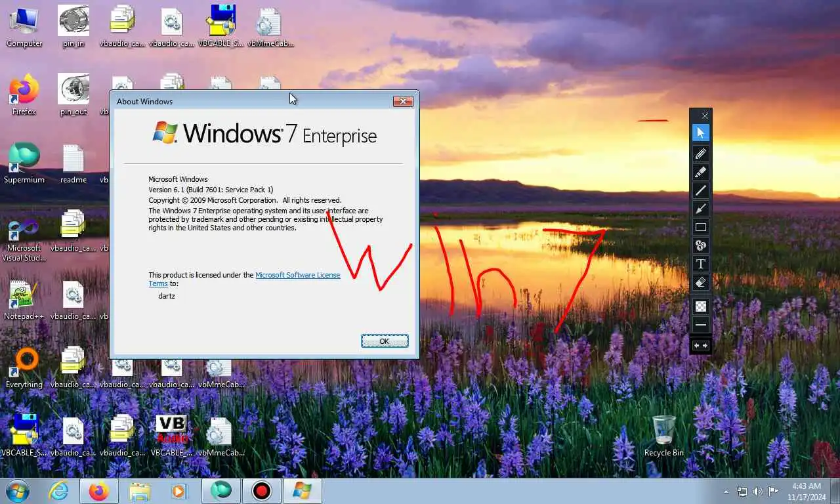Click the 'Version 6.1 (Build 7601: Service Pack 1)' text

[211, 190]
